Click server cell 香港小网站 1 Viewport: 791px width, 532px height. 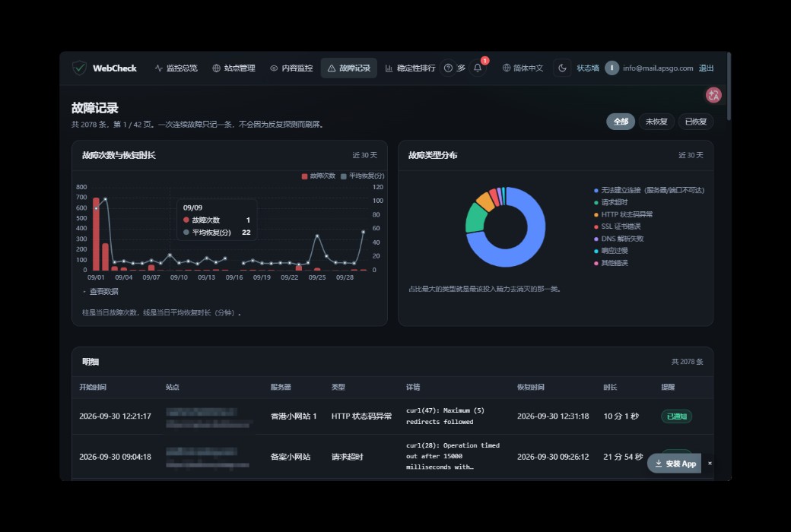[x=294, y=416]
